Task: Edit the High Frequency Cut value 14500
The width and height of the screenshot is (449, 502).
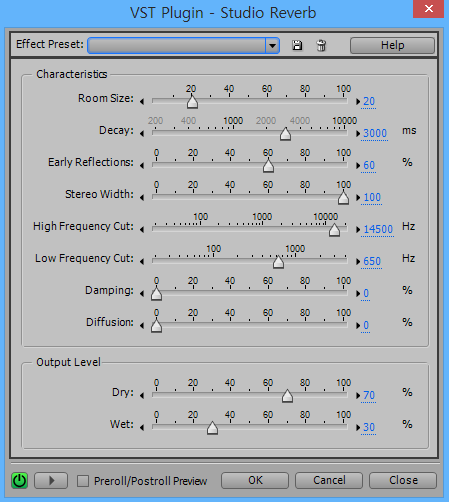Action: coord(378,229)
